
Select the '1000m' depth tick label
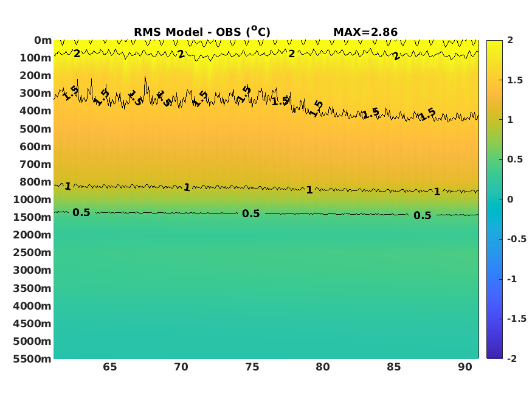[32, 199]
